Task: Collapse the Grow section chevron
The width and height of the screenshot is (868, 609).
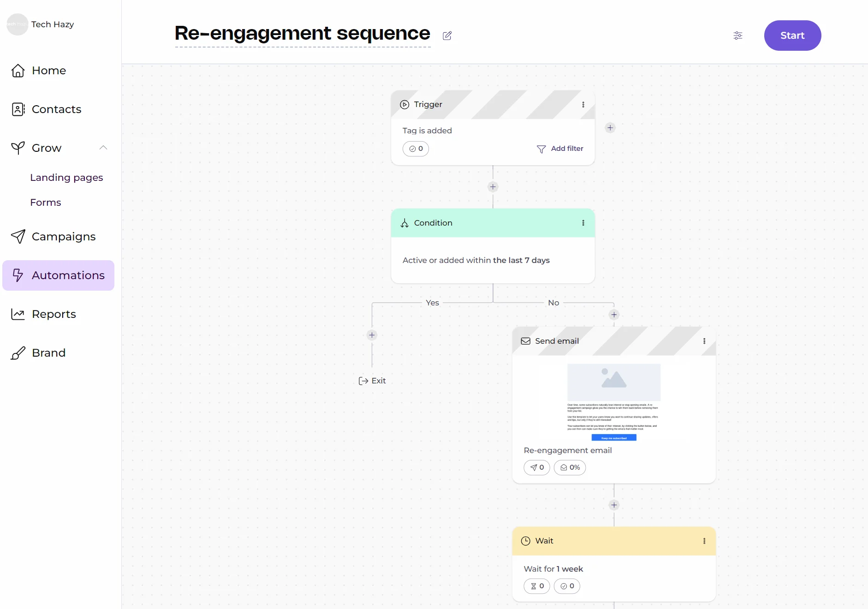Action: click(x=103, y=148)
